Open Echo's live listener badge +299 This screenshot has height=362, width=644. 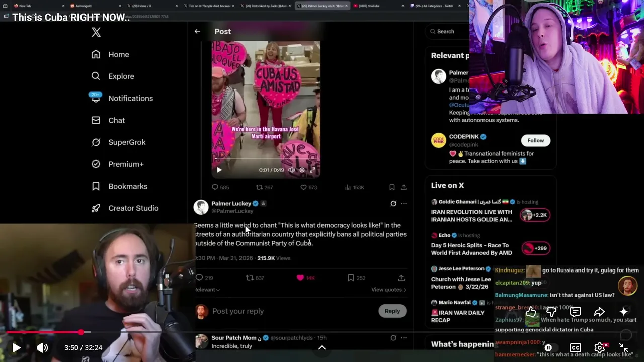coord(535,248)
